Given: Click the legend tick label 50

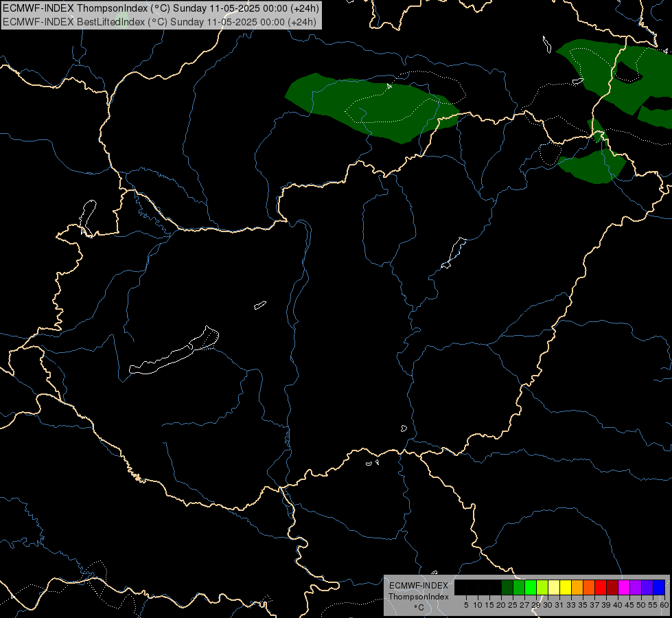Looking at the screenshot, I should (x=642, y=605).
